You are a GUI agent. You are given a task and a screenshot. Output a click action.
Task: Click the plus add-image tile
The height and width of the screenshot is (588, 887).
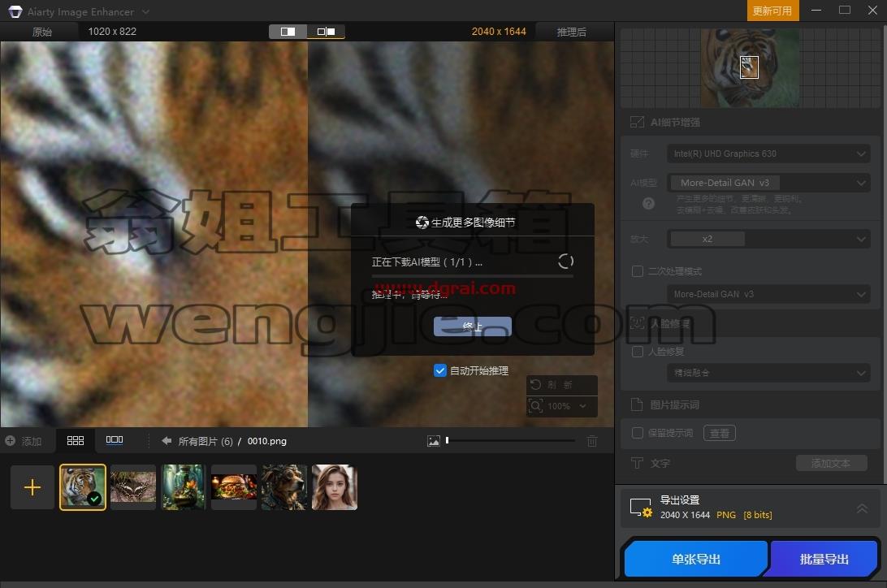32,487
